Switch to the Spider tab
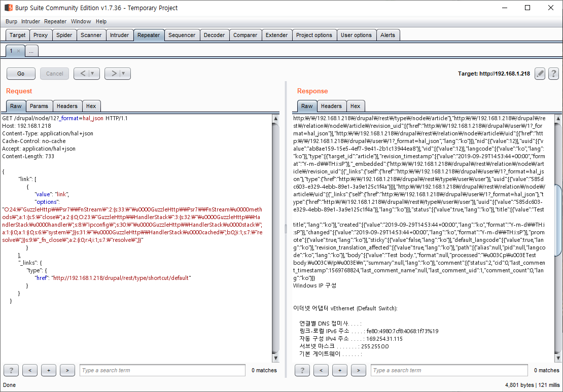The height and width of the screenshot is (392, 563). click(x=64, y=35)
